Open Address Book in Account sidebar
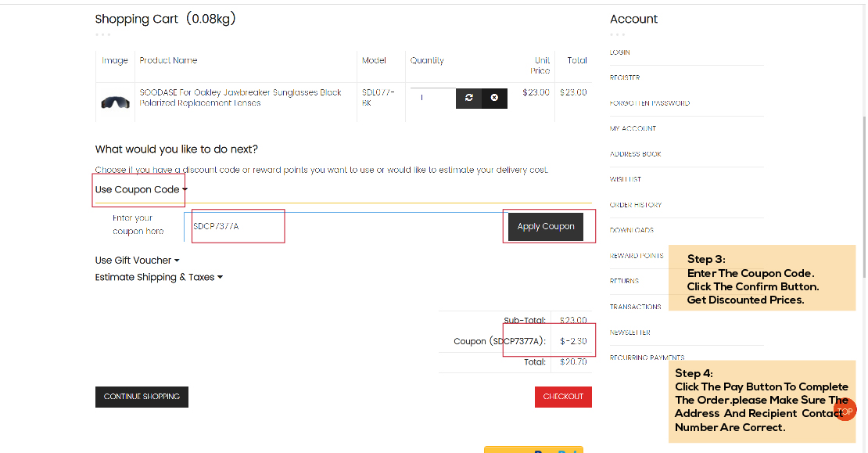 point(635,154)
